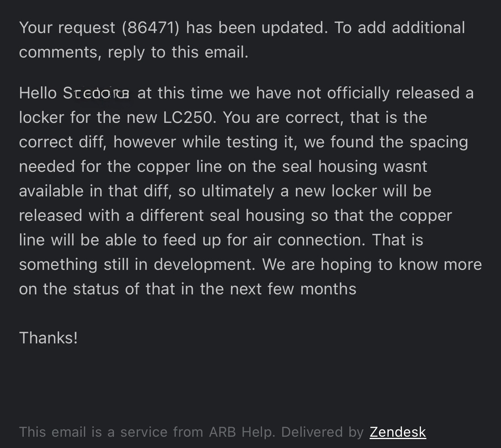Click the words 'hoping to know more'
This screenshot has height=448, width=501.
401,264
